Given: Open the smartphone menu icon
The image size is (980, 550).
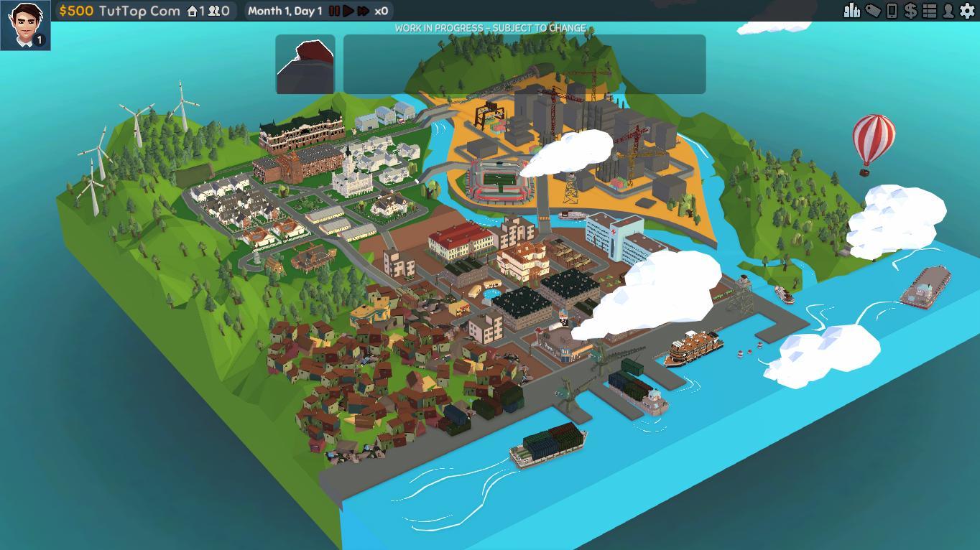Looking at the screenshot, I should pos(892,11).
